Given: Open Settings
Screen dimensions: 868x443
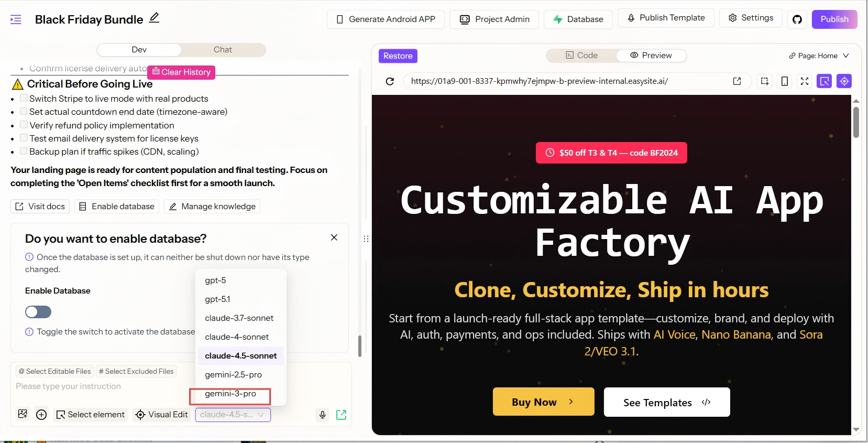Looking at the screenshot, I should [x=751, y=18].
